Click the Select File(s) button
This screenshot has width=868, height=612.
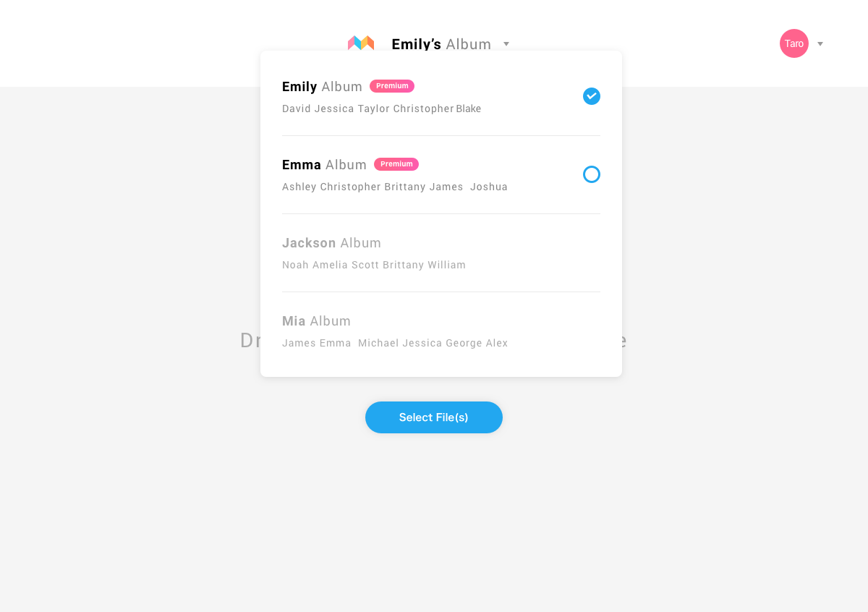coord(434,417)
